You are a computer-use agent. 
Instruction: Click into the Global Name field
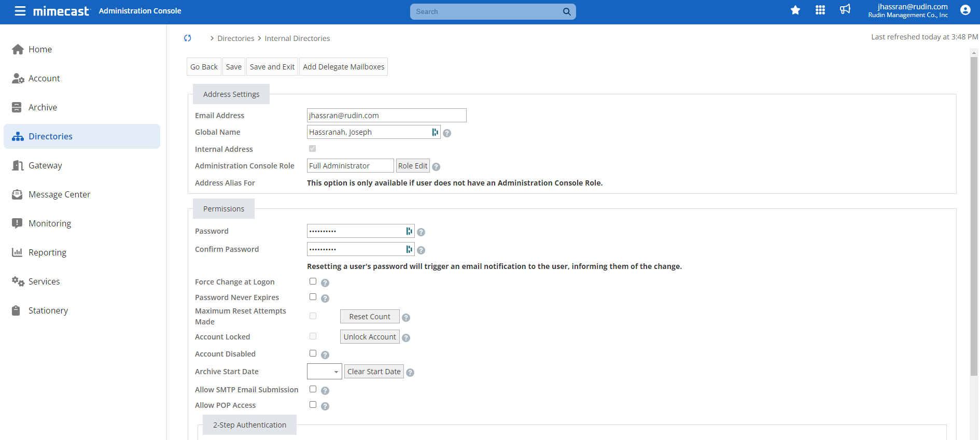click(374, 132)
